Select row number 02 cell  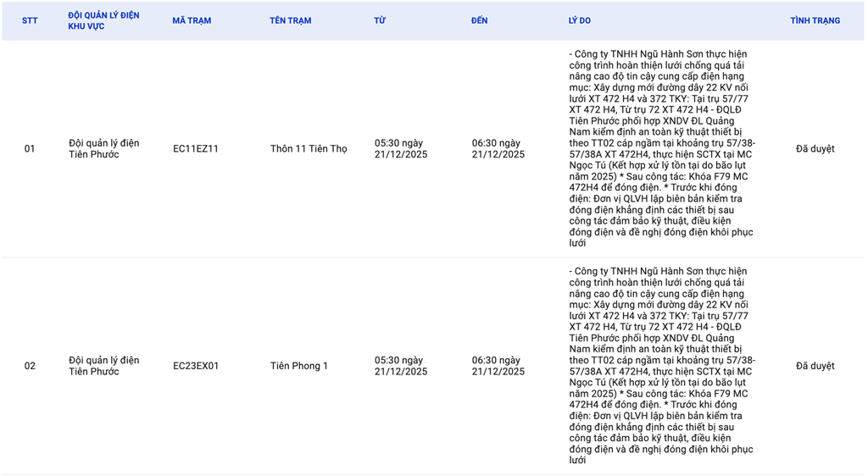click(30, 366)
